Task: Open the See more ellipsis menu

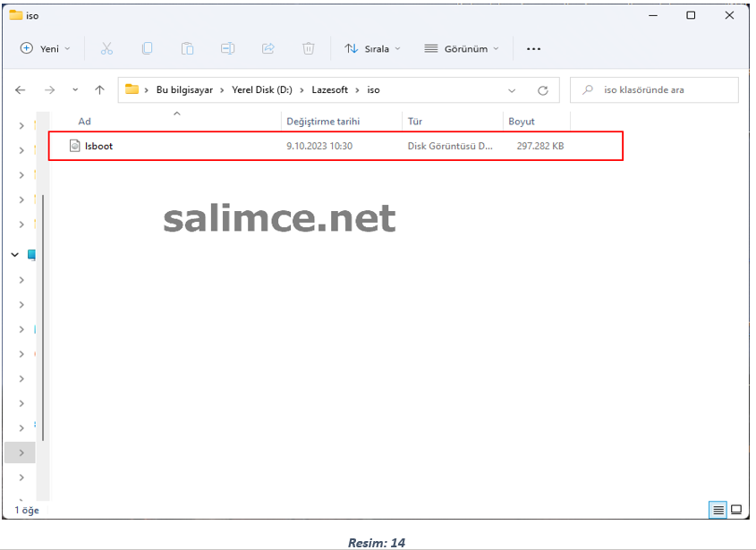Action: [x=533, y=48]
